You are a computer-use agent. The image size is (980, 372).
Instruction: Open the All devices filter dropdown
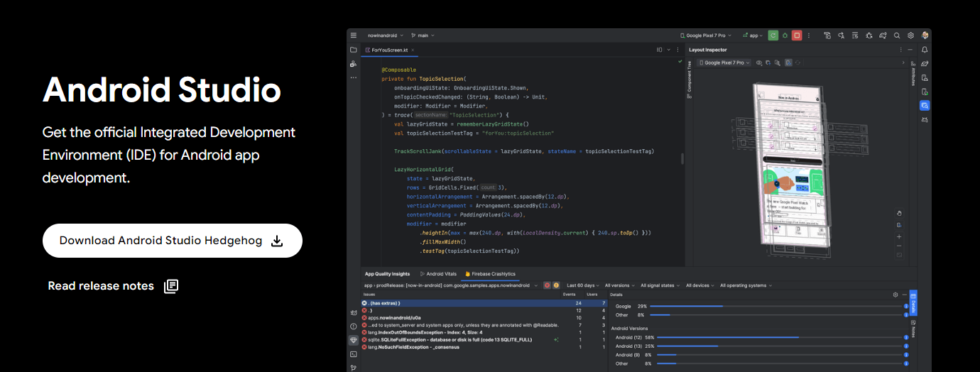point(699,285)
